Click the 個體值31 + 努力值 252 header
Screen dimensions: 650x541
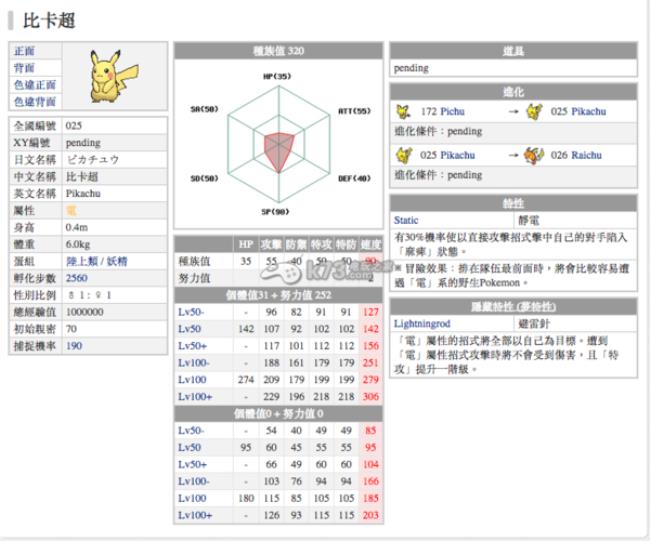279,295
